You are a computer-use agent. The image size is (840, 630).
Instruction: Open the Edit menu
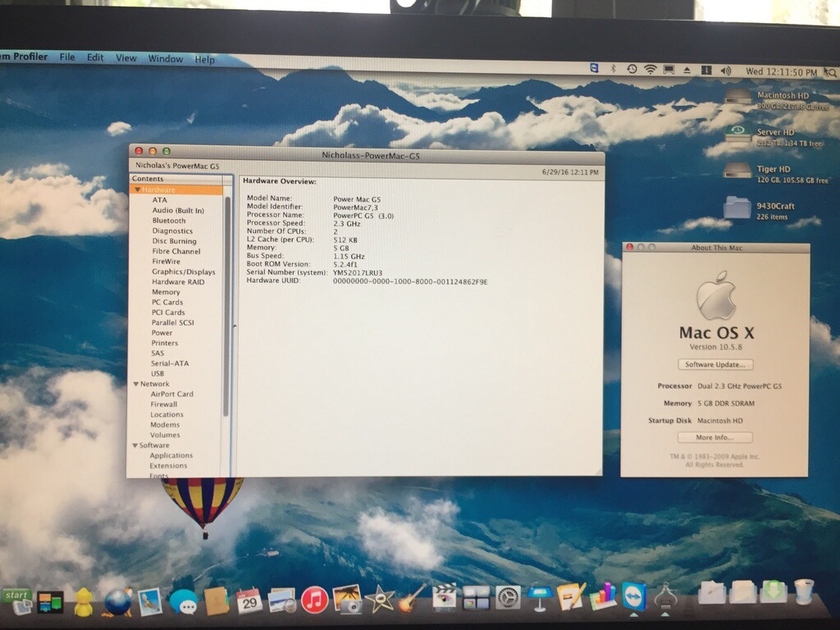[95, 57]
